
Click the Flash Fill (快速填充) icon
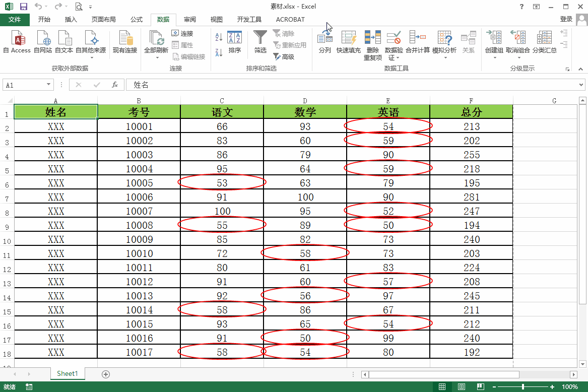click(x=349, y=38)
